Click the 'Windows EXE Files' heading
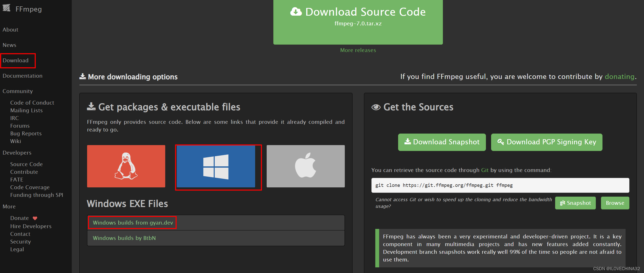Image resolution: width=644 pixels, height=273 pixels. [x=127, y=204]
